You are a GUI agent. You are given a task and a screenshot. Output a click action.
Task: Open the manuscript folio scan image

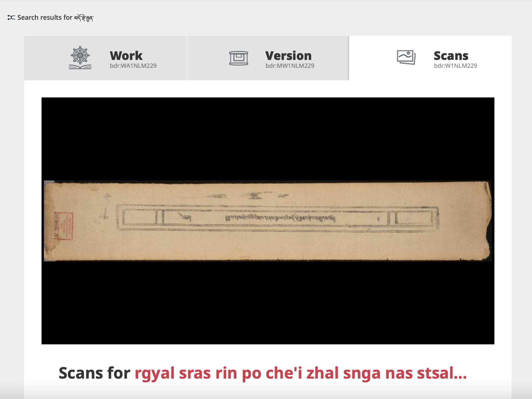pos(268,221)
